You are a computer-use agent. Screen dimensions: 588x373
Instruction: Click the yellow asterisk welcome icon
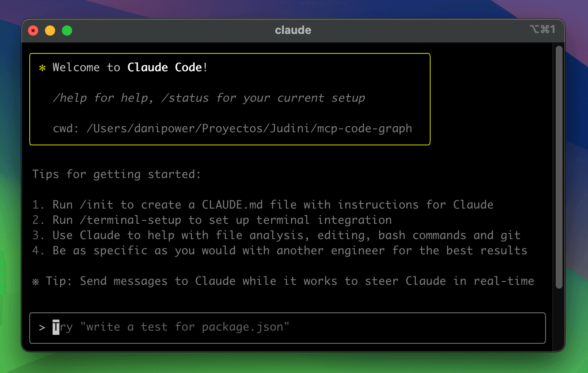point(42,67)
